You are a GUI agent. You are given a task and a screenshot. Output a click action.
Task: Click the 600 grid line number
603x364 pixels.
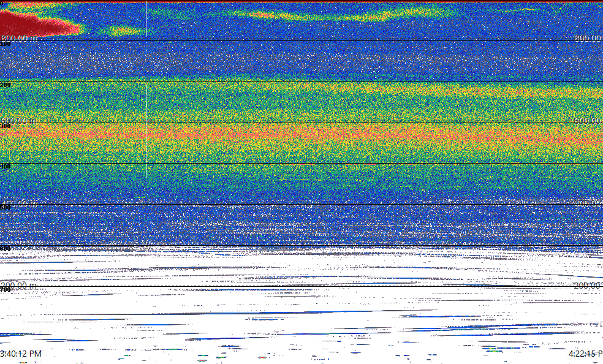point(6,249)
